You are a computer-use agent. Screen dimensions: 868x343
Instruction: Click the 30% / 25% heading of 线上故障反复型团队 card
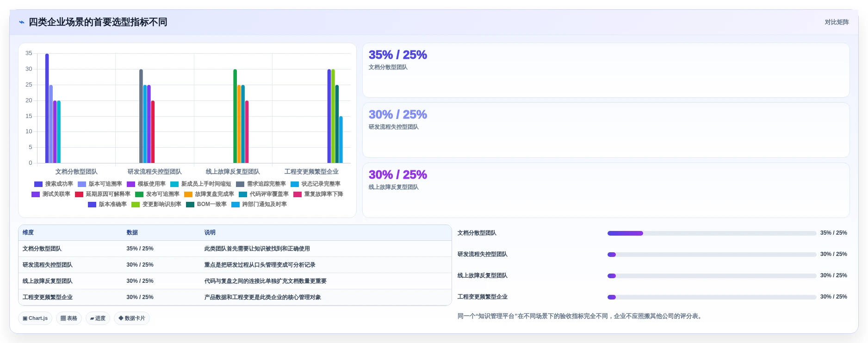pos(397,175)
